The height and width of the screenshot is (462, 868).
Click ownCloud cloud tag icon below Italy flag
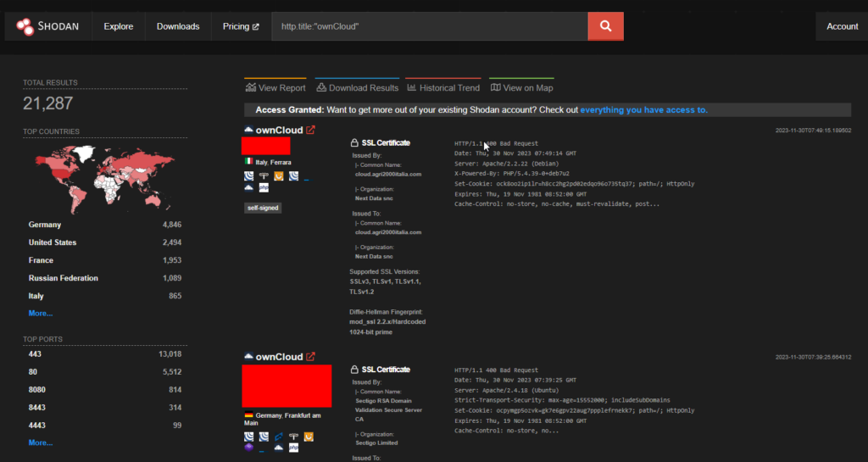pyautogui.click(x=249, y=187)
